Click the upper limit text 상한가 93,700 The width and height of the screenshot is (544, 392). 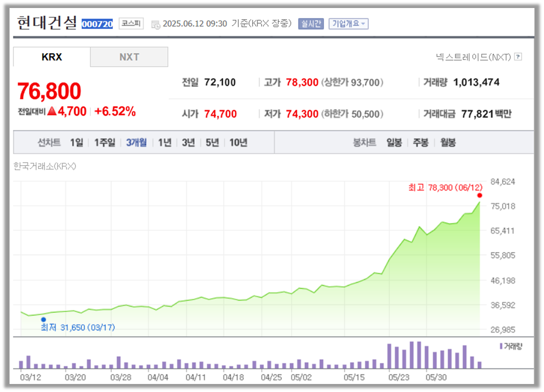352,82
